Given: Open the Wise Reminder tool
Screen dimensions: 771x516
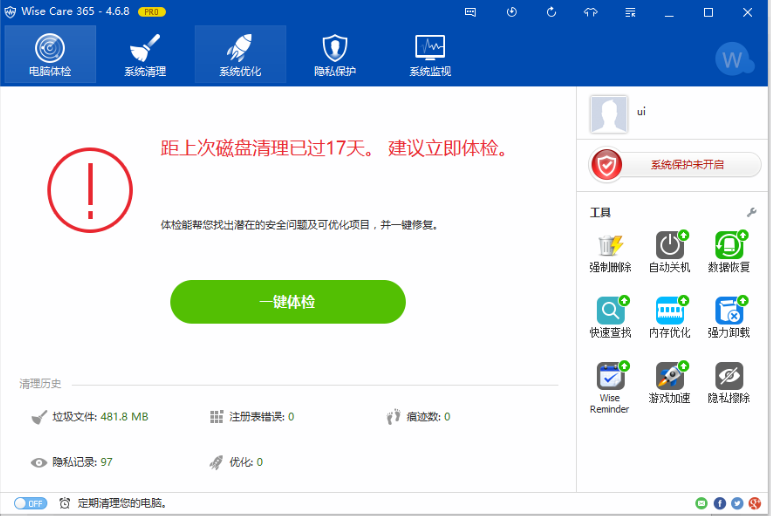Looking at the screenshot, I should (x=610, y=388).
